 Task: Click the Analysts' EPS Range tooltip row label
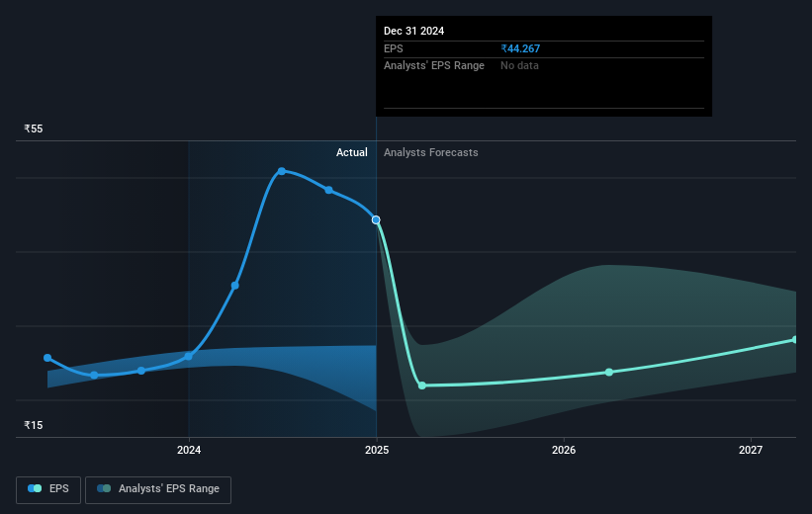434,66
